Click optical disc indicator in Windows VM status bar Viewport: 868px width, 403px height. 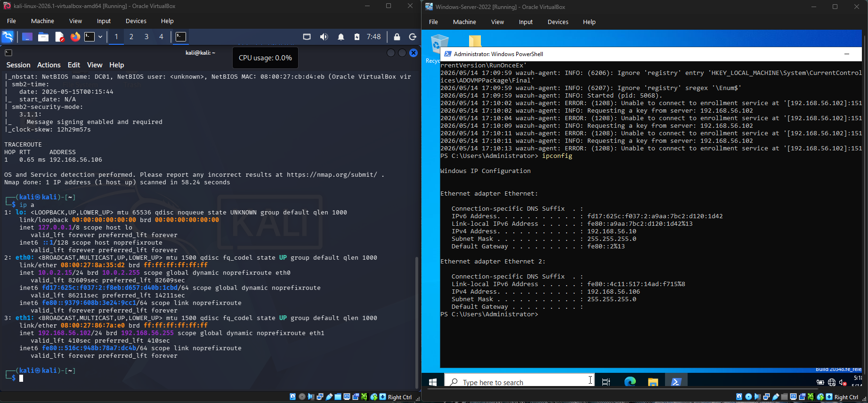click(748, 397)
